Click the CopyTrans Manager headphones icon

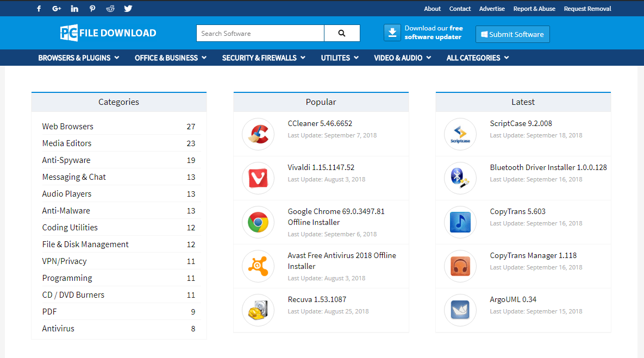tap(460, 266)
